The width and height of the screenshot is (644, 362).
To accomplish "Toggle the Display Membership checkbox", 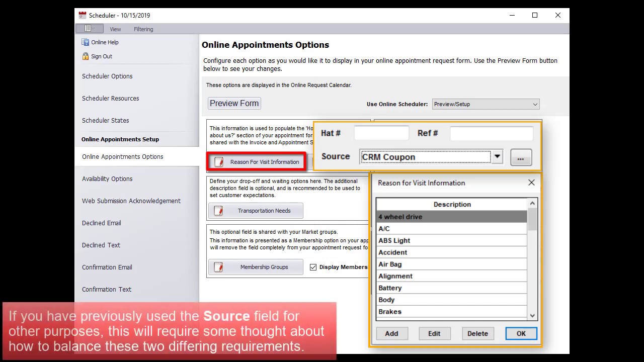I will [x=313, y=267].
